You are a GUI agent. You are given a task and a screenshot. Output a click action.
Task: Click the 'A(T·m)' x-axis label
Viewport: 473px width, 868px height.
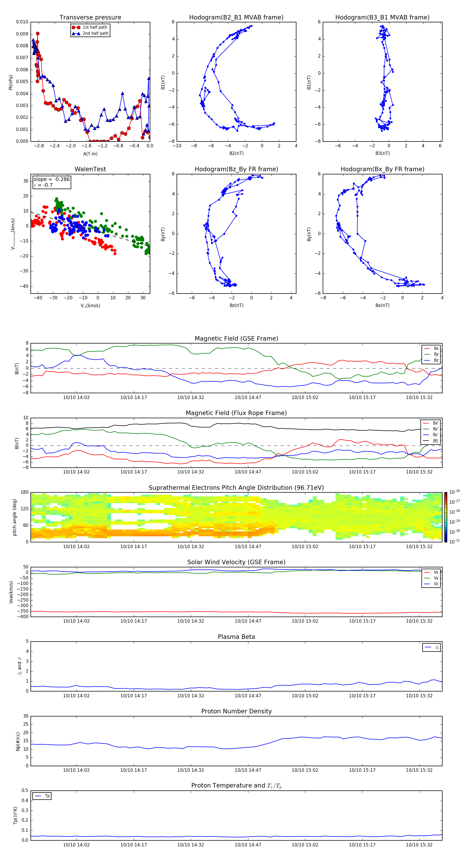90,154
